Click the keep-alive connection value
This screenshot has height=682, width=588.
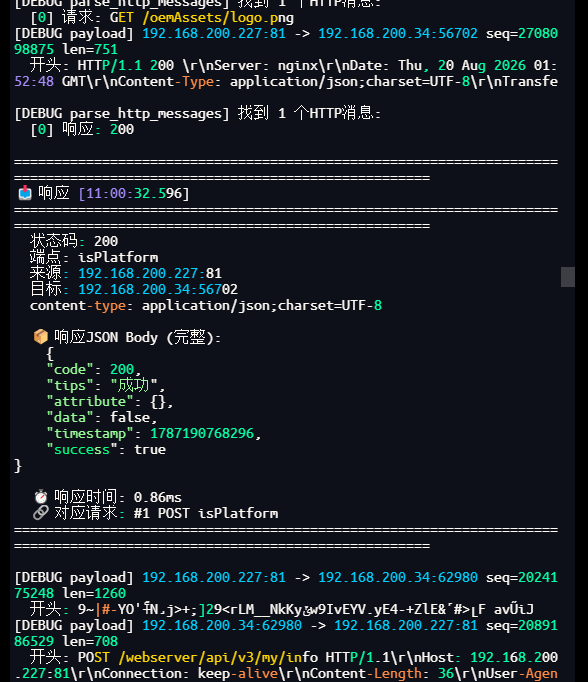coord(238,673)
